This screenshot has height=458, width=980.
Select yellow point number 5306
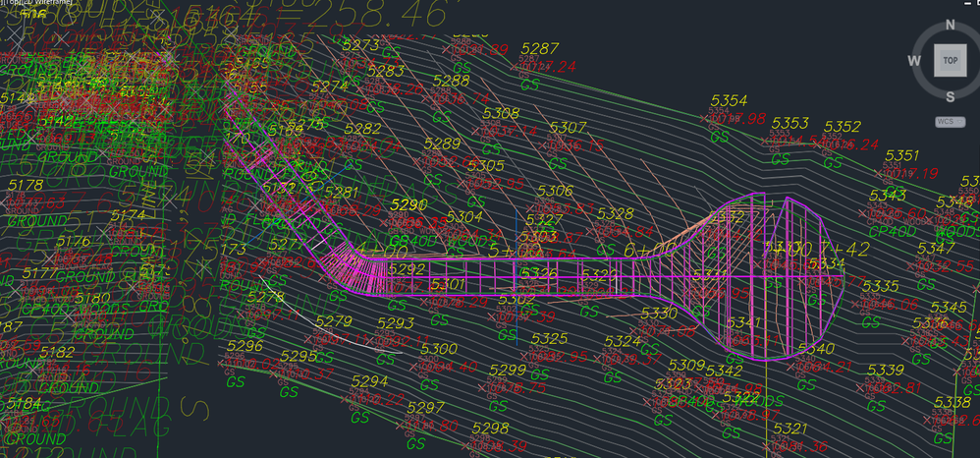555,191
